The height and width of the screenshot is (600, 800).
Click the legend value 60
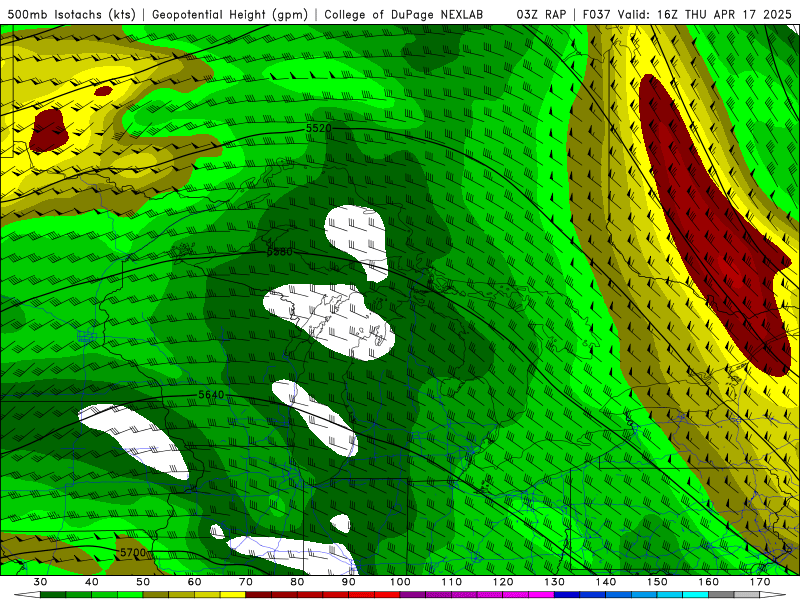pyautogui.click(x=194, y=582)
